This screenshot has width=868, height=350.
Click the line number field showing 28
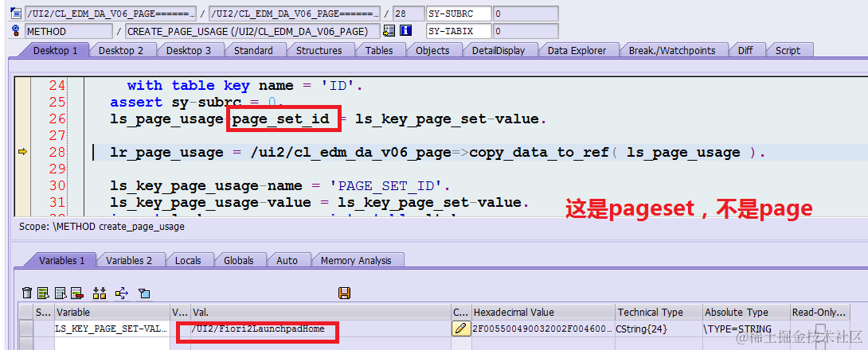tap(408, 14)
